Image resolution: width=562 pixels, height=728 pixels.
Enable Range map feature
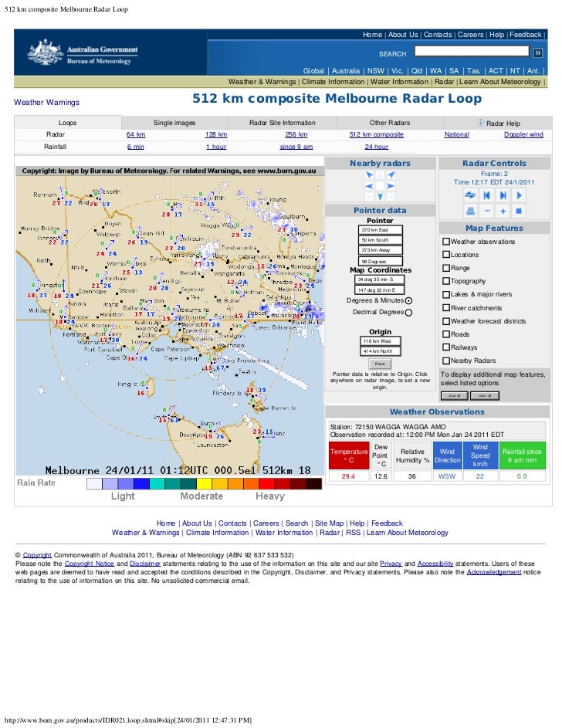tap(446, 268)
